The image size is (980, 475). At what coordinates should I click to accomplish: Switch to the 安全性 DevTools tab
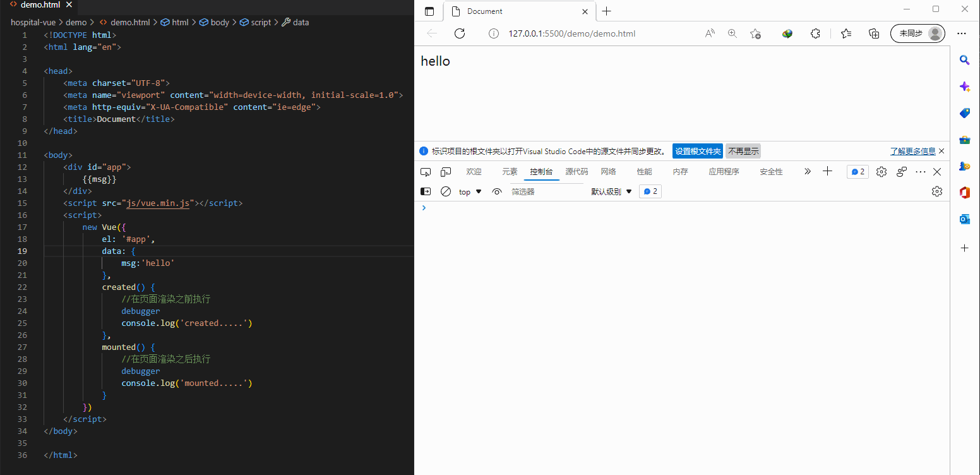[771, 172]
